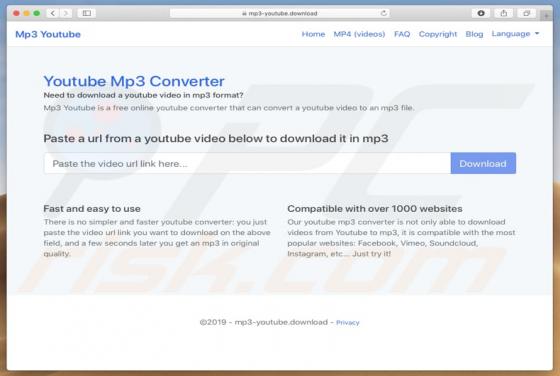Open the Safari downloads icon
Viewport: 560px width, 376px height.
pos(481,13)
